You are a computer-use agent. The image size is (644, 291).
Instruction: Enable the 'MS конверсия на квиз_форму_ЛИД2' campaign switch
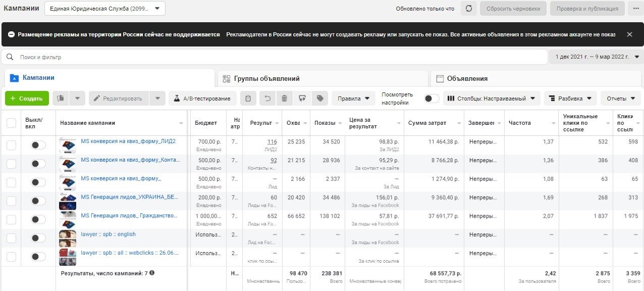coord(38,145)
